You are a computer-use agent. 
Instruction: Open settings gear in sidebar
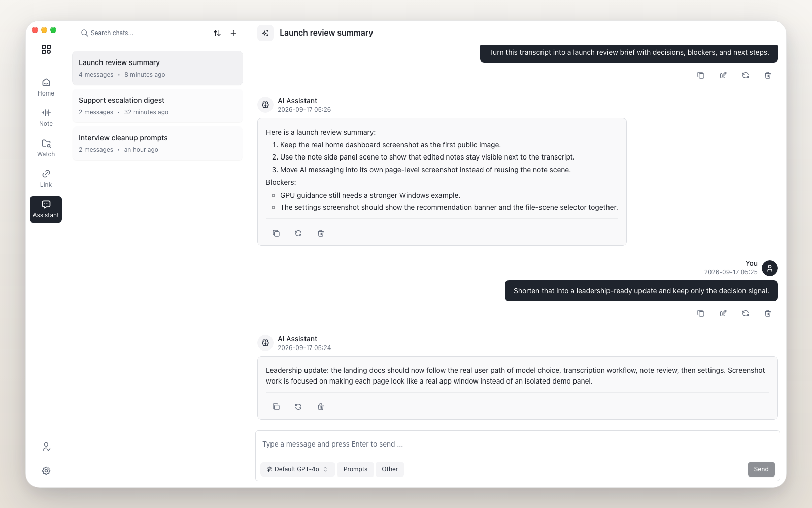(46, 471)
